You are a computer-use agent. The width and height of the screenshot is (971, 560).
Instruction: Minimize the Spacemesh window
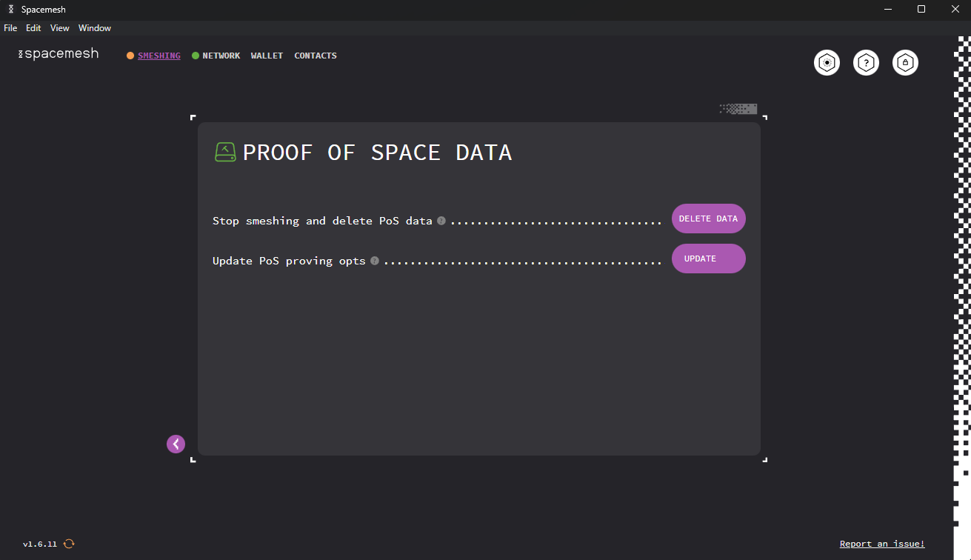[888, 10]
